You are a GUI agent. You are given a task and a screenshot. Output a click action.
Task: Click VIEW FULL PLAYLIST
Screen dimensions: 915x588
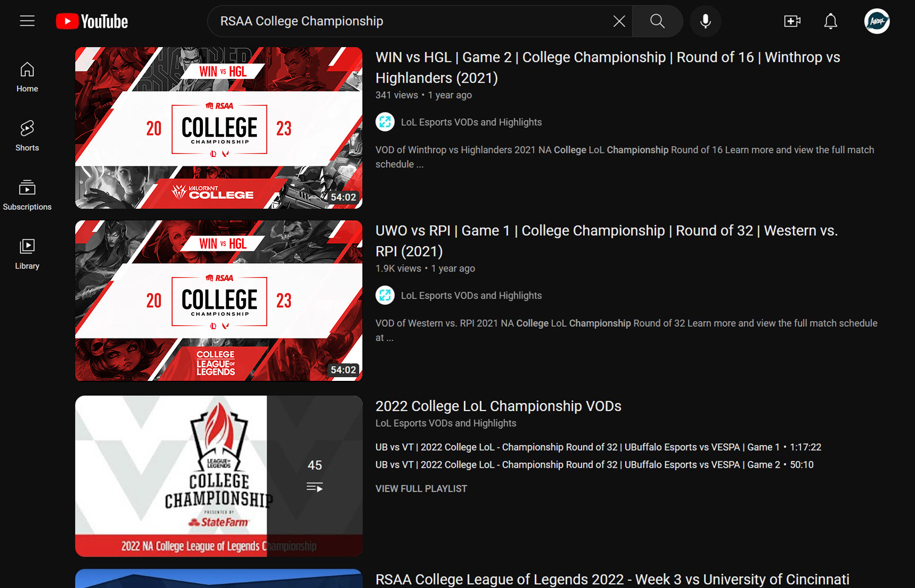421,488
